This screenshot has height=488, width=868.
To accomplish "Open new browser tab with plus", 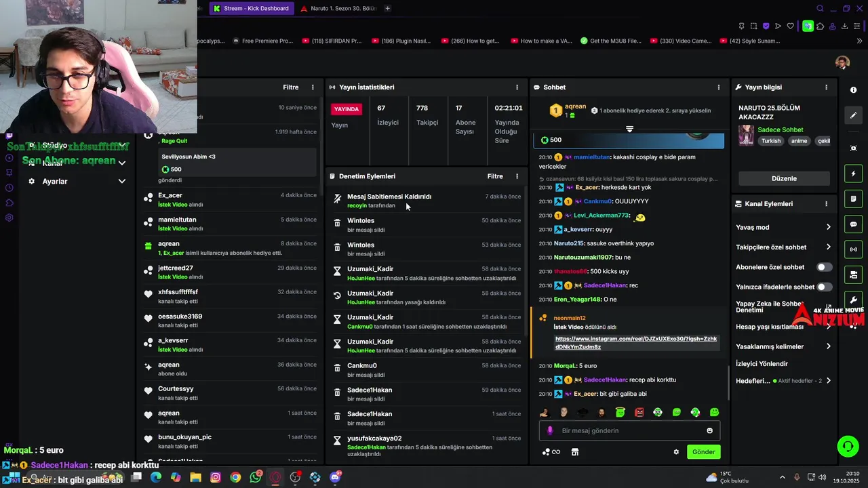I will click(387, 9).
